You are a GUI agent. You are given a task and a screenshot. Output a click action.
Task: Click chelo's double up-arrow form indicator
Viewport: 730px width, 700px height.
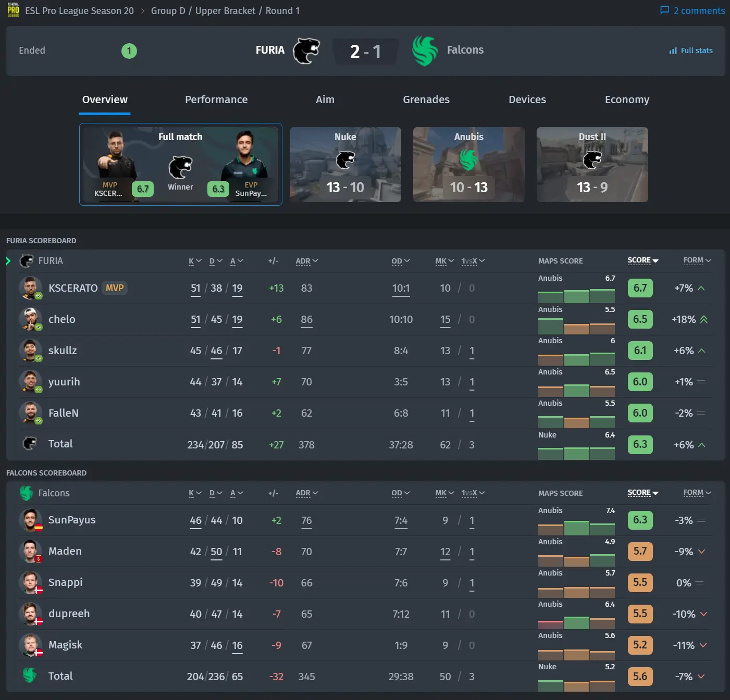[704, 319]
